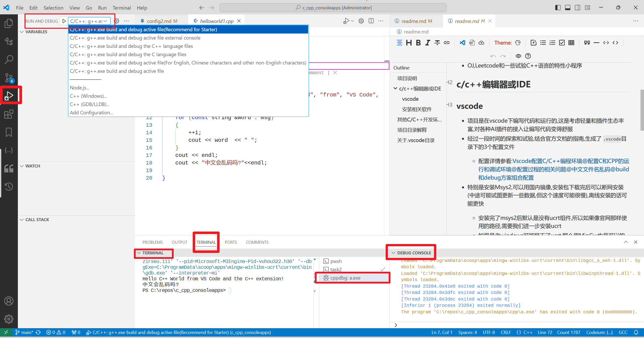
Task: Select Add Configuration... option
Action: click(91, 113)
